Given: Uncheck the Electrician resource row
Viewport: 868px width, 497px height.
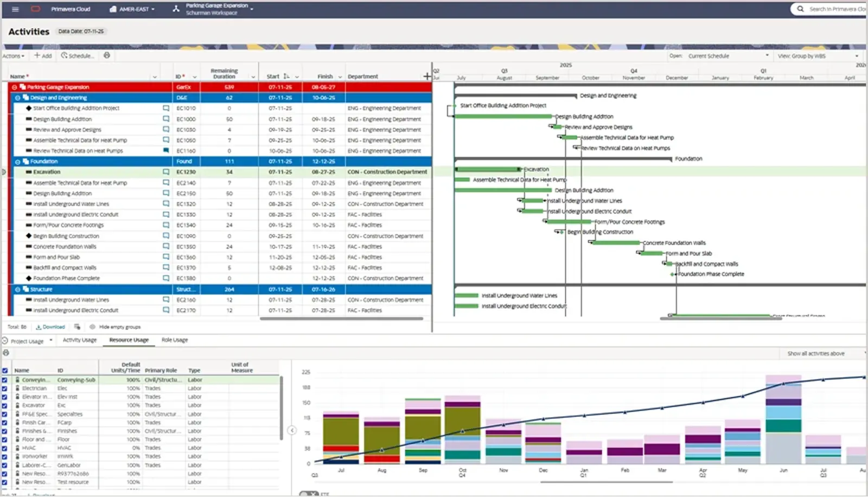Looking at the screenshot, I should [x=5, y=388].
